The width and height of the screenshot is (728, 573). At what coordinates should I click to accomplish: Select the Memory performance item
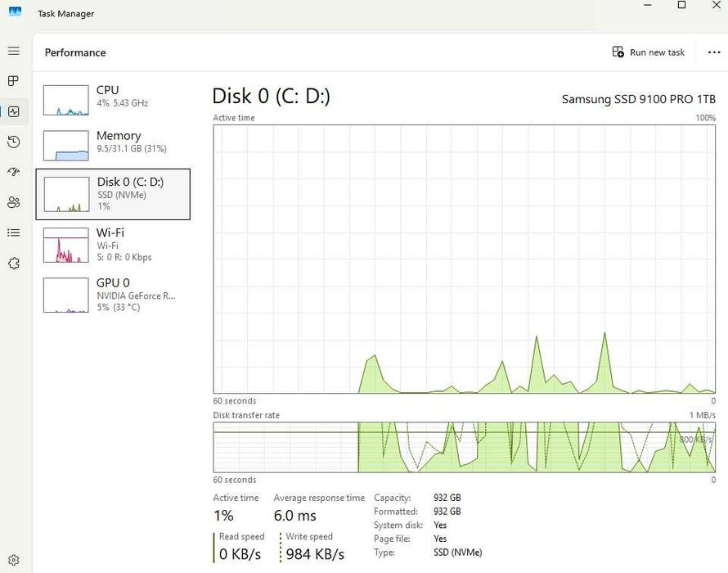pos(113,145)
